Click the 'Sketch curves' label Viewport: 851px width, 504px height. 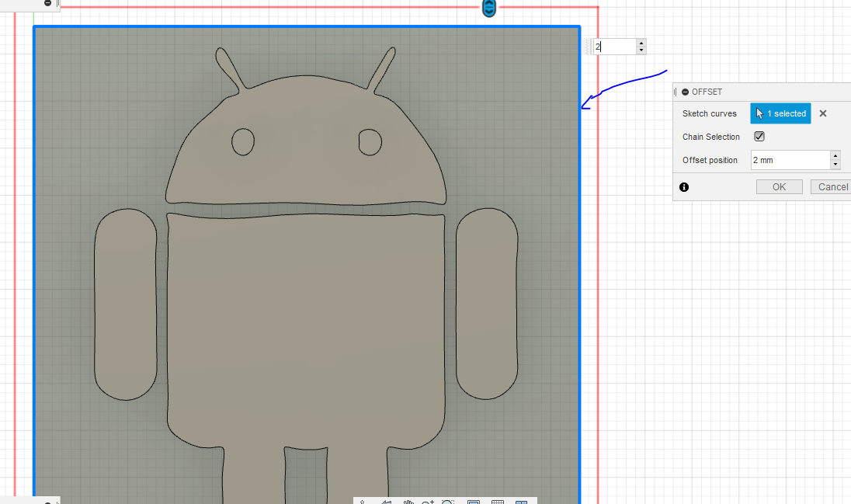pyautogui.click(x=710, y=113)
